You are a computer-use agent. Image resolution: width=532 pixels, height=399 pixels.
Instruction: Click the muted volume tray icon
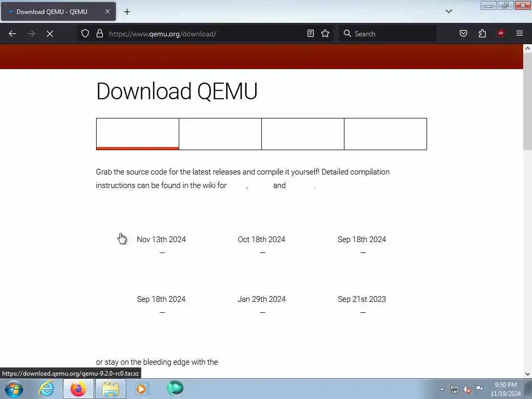click(467, 390)
